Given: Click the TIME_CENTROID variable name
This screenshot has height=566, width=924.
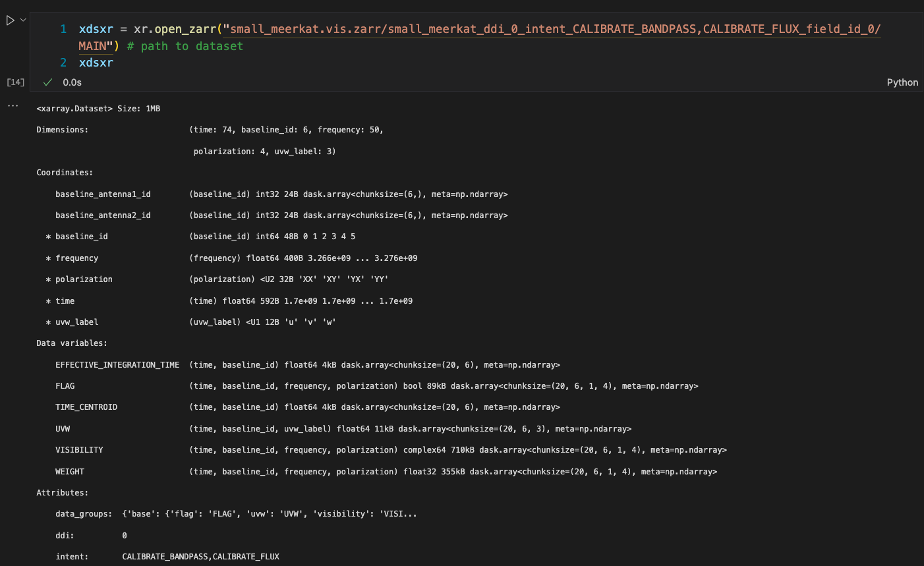Looking at the screenshot, I should [x=86, y=407].
